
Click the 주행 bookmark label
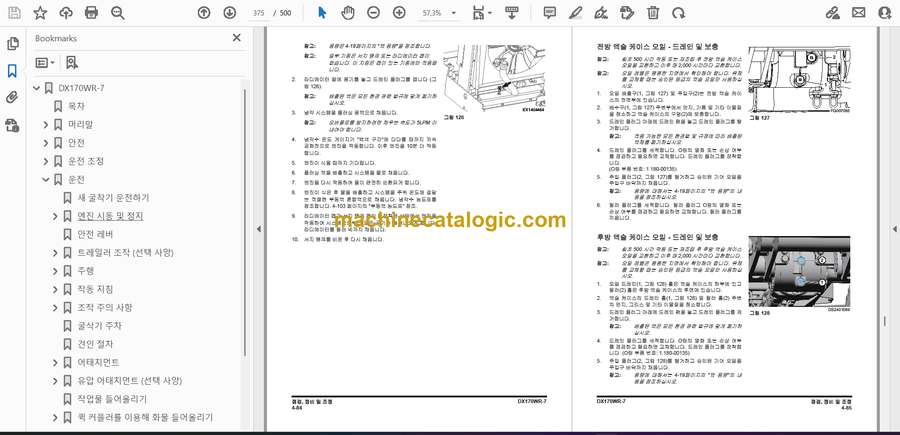[86, 271]
